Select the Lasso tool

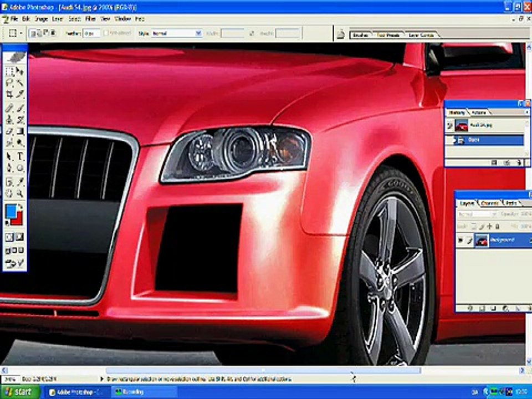point(9,83)
